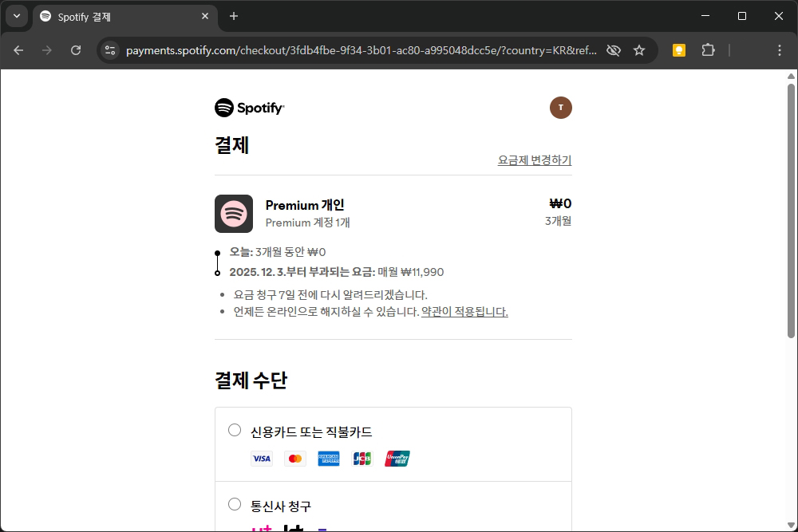Click the 결제 수단 heading
This screenshot has width=798, height=532.
(251, 380)
